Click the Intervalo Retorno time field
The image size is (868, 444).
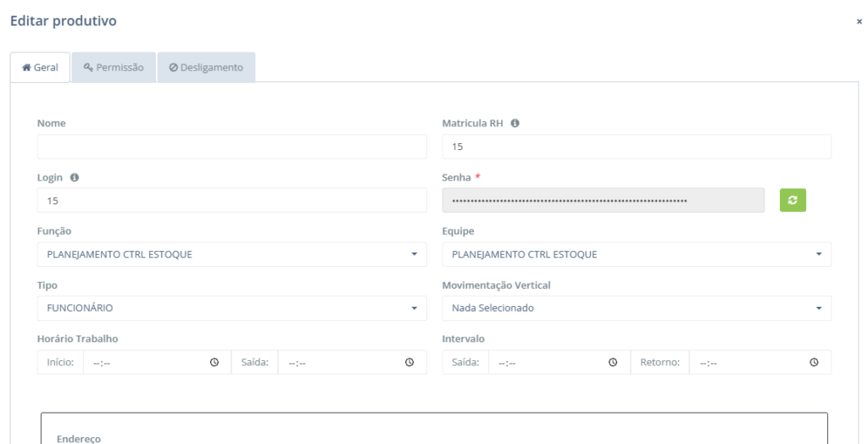pos(746,363)
